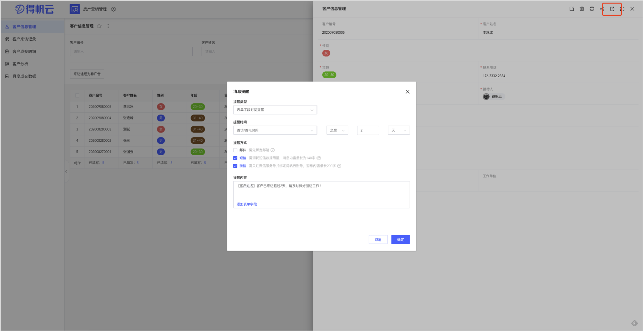Image resolution: width=644 pixels, height=332 pixels.
Task: Click the days number input showing 2
Action: click(x=368, y=131)
